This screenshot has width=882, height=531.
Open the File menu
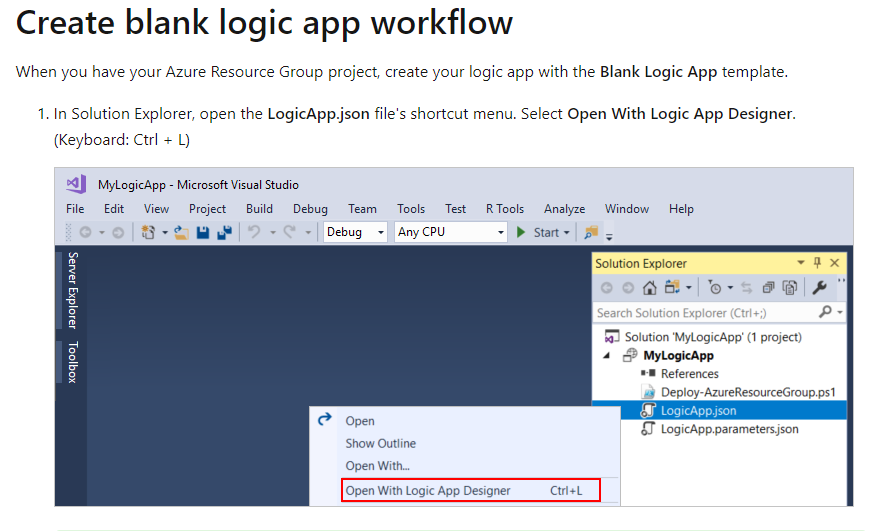[x=75, y=209]
